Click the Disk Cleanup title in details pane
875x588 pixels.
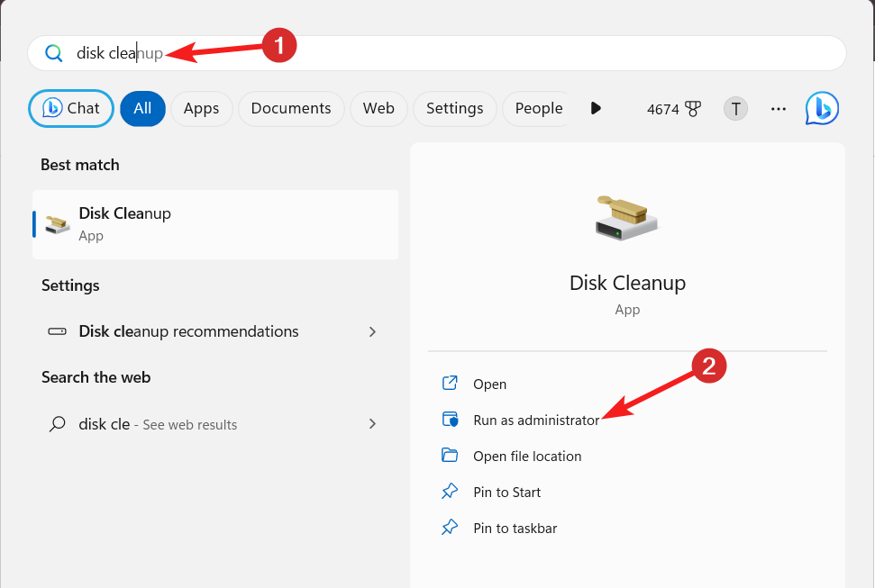(x=627, y=283)
